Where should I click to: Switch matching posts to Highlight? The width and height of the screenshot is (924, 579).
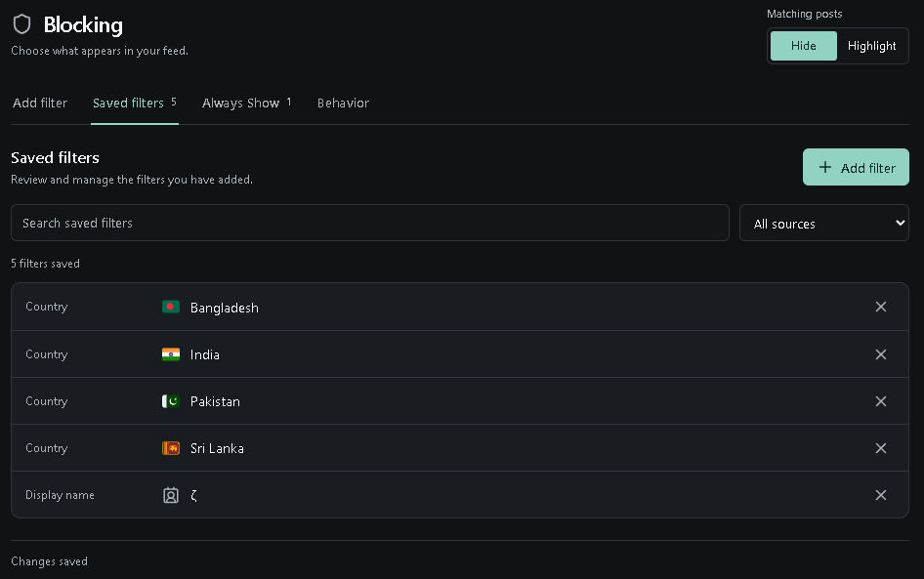[871, 46]
